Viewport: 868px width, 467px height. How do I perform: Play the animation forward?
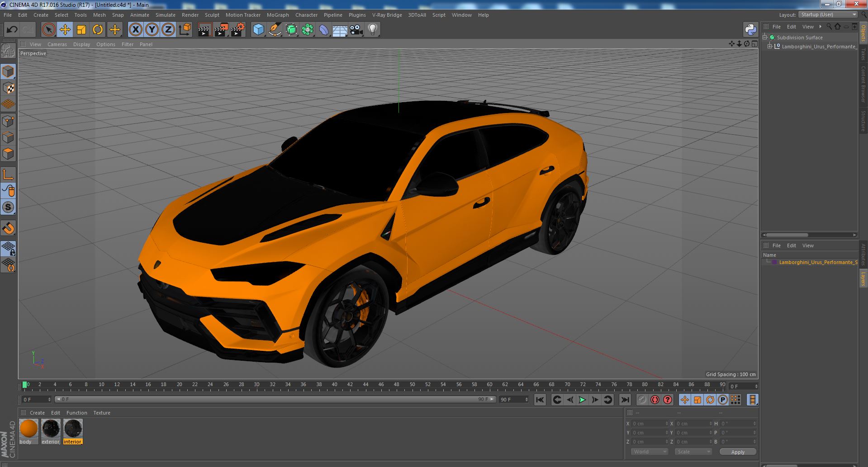[583, 400]
